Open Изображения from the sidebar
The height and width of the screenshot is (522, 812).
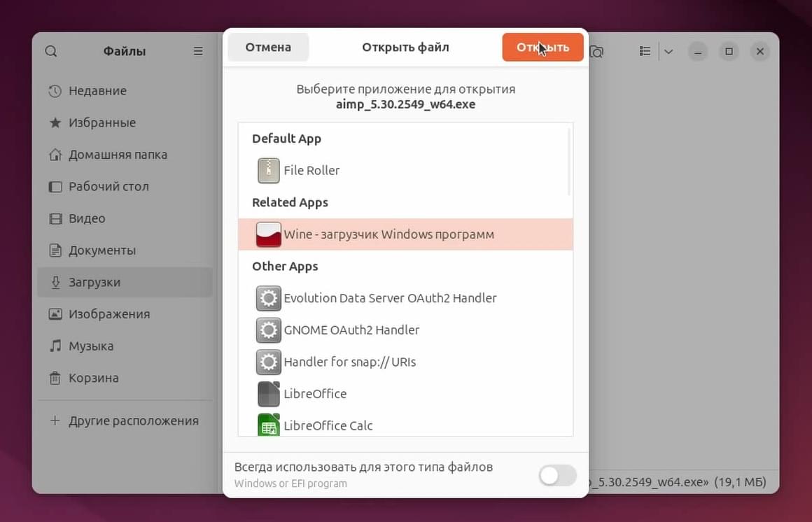click(125, 313)
